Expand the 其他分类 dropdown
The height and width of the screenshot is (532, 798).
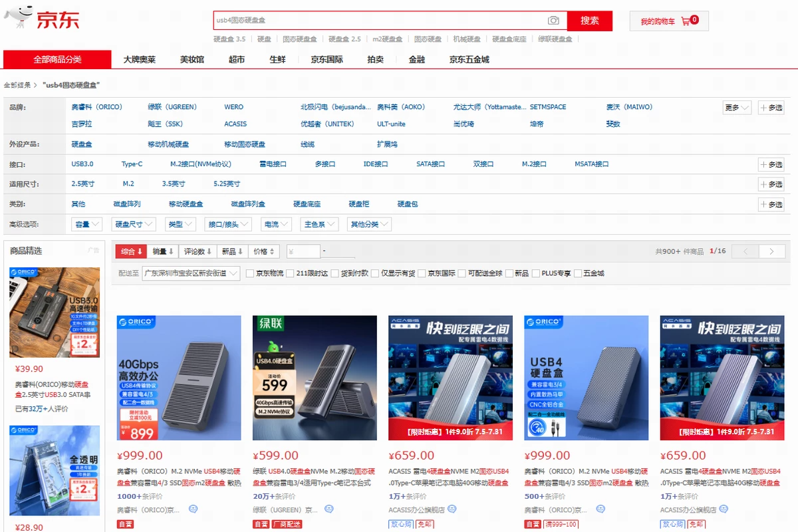(x=369, y=224)
